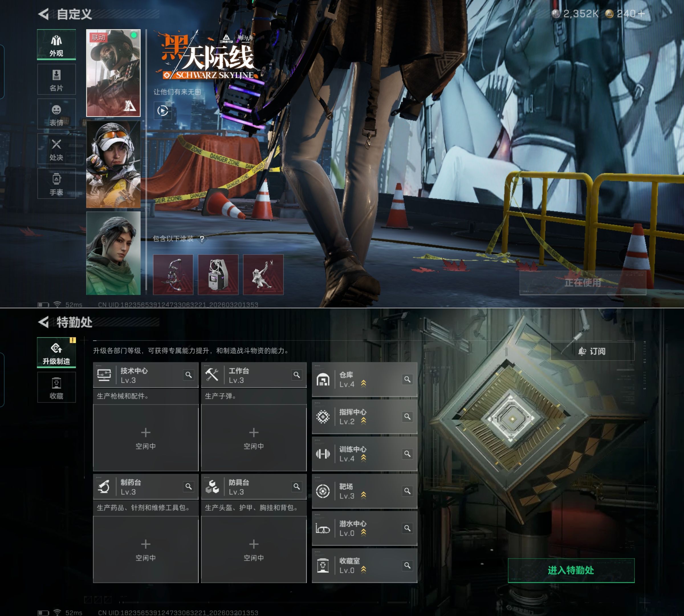The height and width of the screenshot is (616, 684).
Task: Select the 升级制造 tab
Action: coord(56,353)
